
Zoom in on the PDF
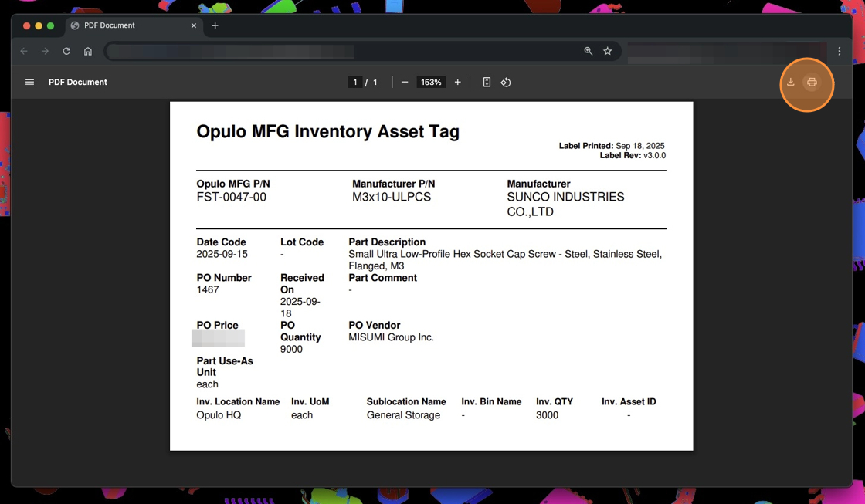pyautogui.click(x=457, y=83)
